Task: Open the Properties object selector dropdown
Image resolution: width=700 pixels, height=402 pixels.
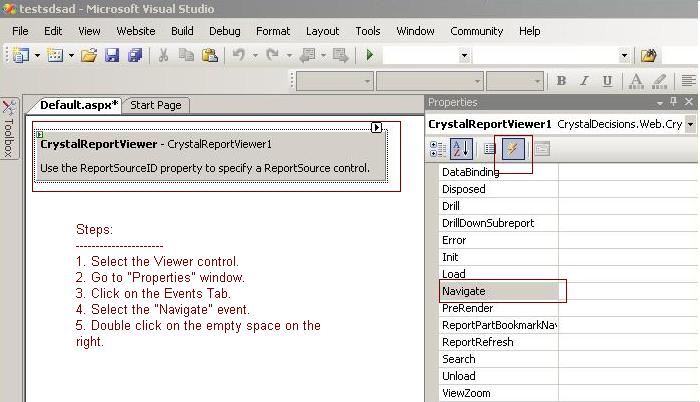Action: click(690, 124)
